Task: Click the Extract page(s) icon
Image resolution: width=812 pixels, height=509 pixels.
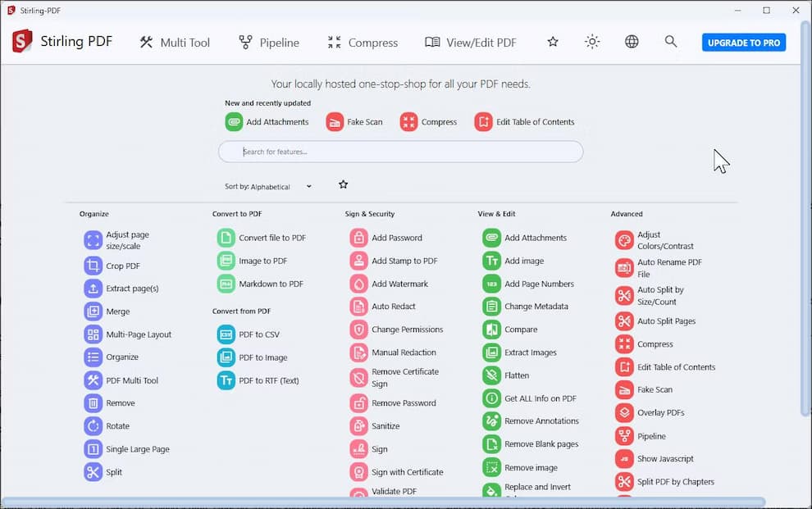Action: pyautogui.click(x=94, y=289)
